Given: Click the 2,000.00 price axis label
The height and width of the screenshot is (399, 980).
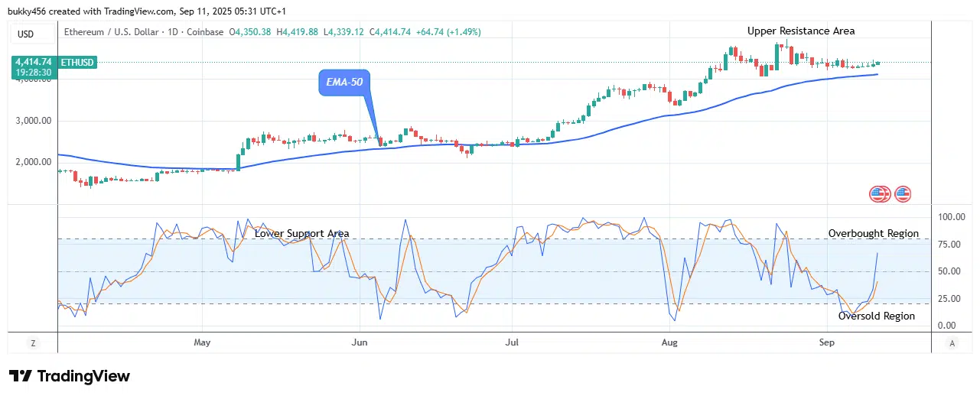Looking at the screenshot, I should 32,162.
